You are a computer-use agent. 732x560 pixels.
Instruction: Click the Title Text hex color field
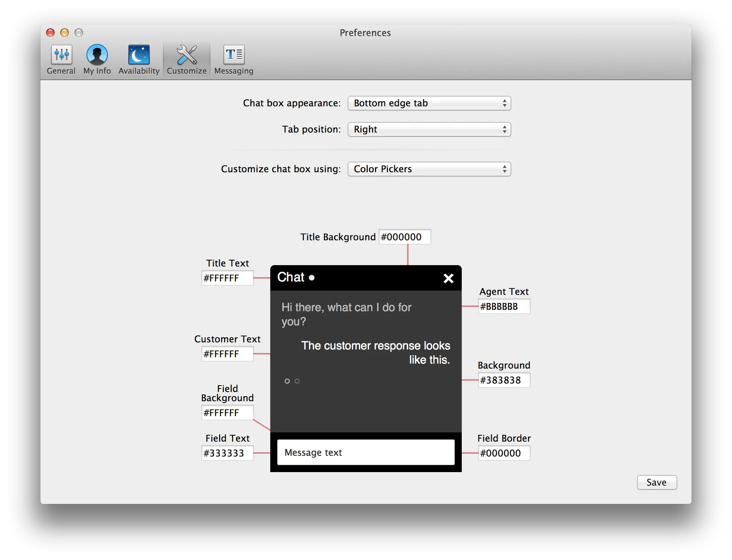pos(227,278)
